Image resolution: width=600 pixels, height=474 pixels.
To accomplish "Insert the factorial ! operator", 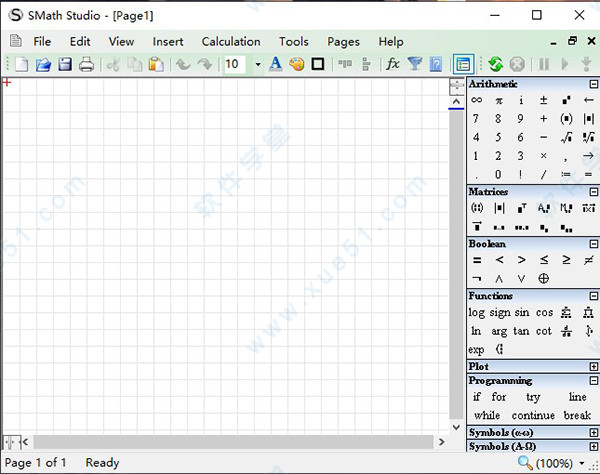I will [x=520, y=174].
